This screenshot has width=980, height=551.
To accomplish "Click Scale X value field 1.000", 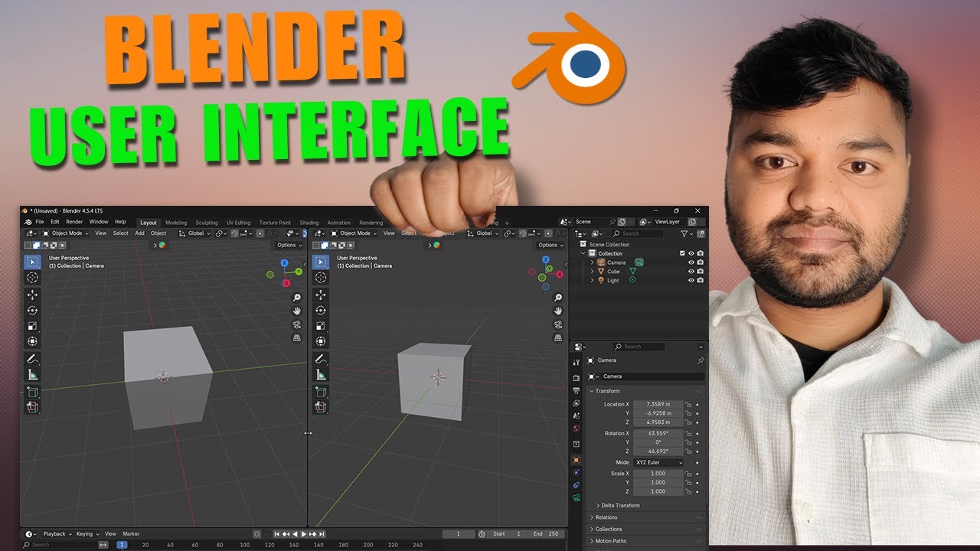I will click(658, 474).
